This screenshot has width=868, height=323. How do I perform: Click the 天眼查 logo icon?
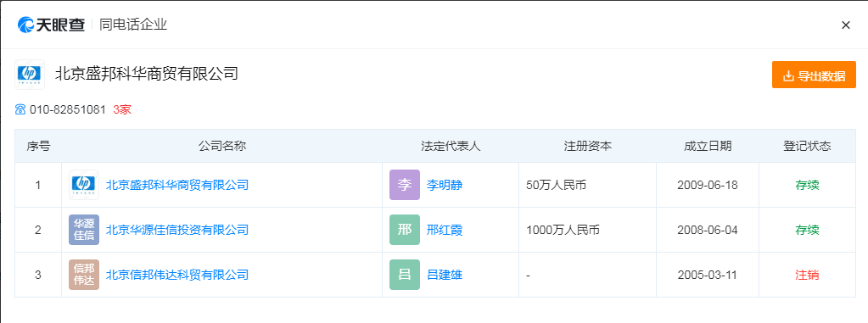[x=52, y=25]
